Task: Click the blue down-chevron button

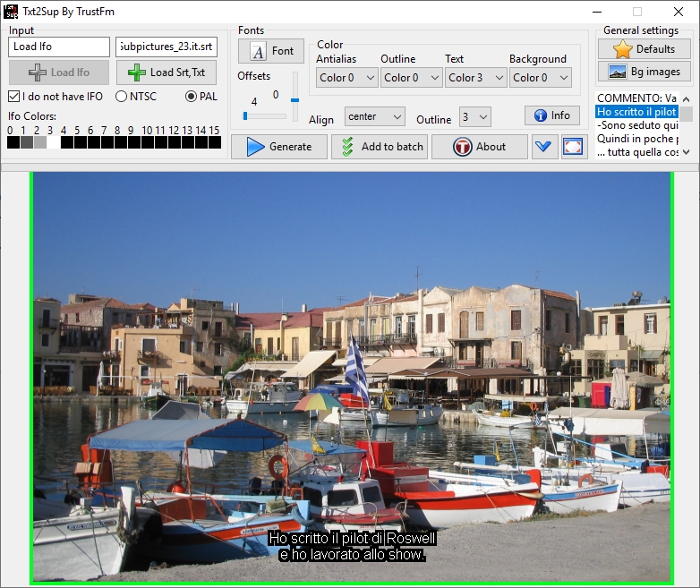Action: pos(544,147)
